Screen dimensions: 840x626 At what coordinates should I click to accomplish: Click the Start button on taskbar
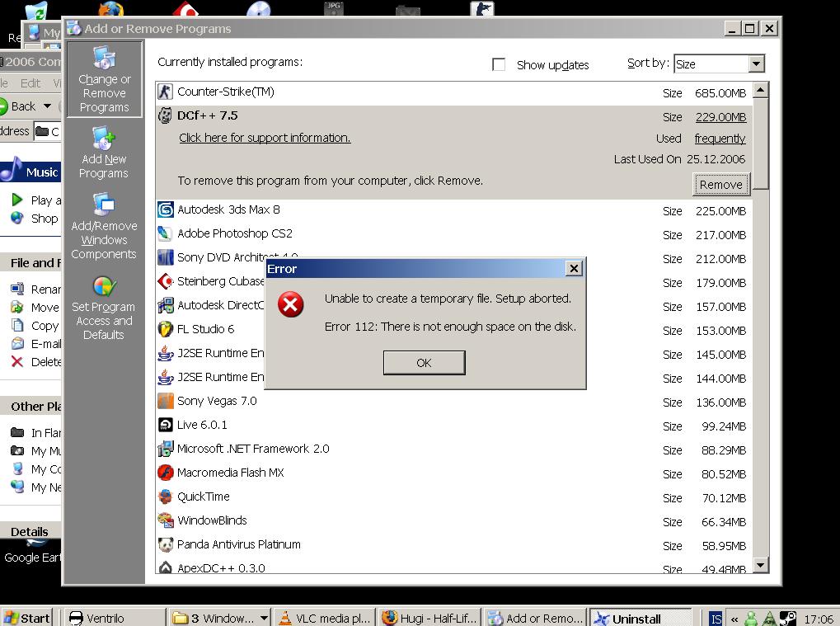26,618
